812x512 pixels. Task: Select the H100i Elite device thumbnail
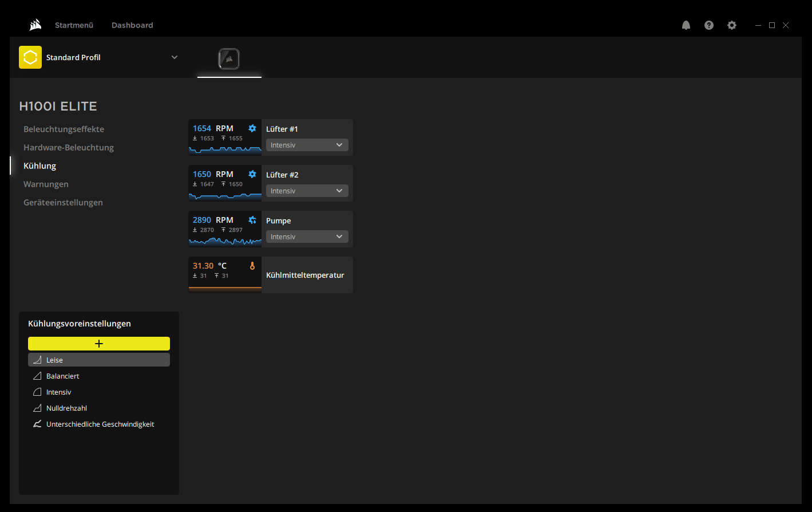tap(229, 58)
